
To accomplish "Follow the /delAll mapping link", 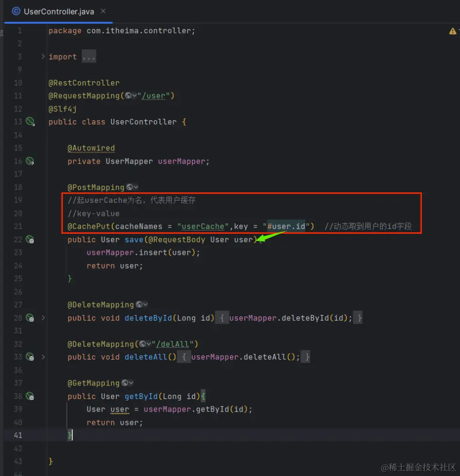I will [x=172, y=344].
